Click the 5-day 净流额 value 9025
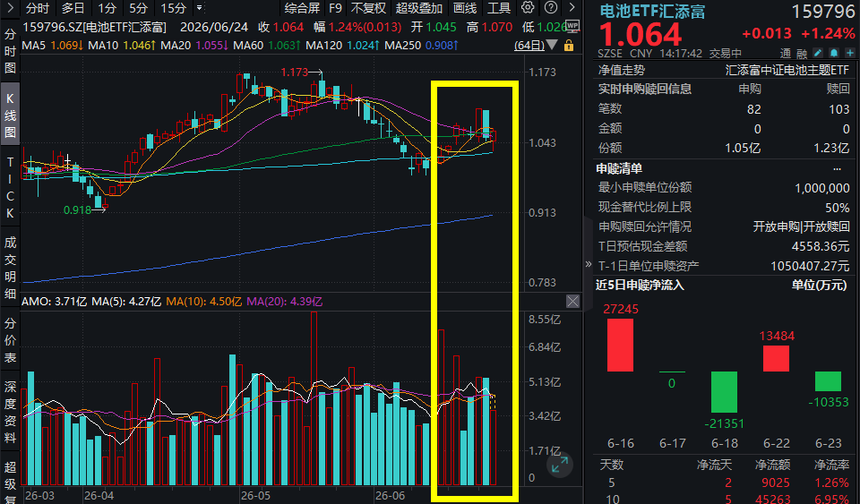Image resolution: width=860 pixels, height=504 pixels. tap(776, 483)
